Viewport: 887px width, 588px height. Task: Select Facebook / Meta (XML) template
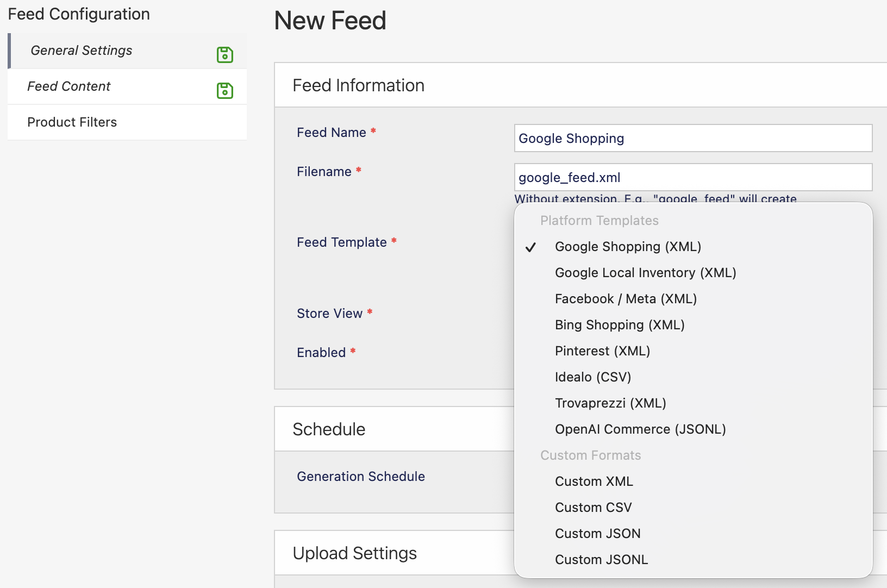click(x=693, y=299)
